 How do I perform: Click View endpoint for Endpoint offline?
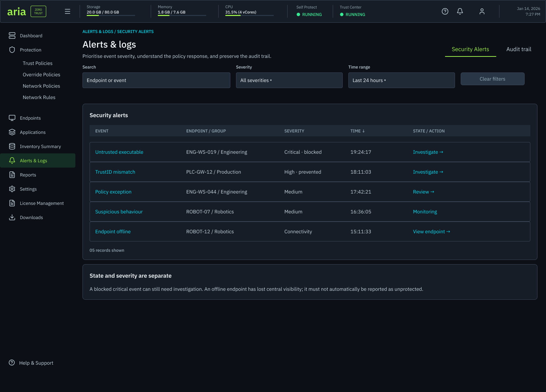point(432,232)
